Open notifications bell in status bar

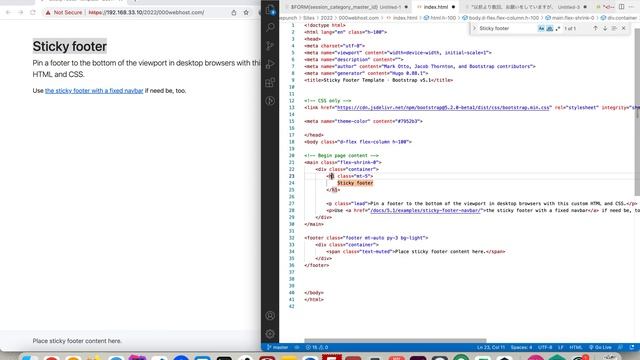click(x=632, y=347)
